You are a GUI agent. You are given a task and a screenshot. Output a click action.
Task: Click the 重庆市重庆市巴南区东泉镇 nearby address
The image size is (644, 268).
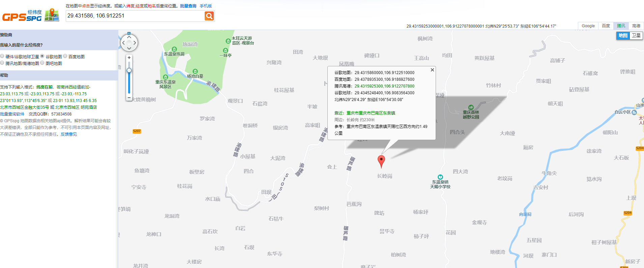pyautogui.click(x=371, y=113)
